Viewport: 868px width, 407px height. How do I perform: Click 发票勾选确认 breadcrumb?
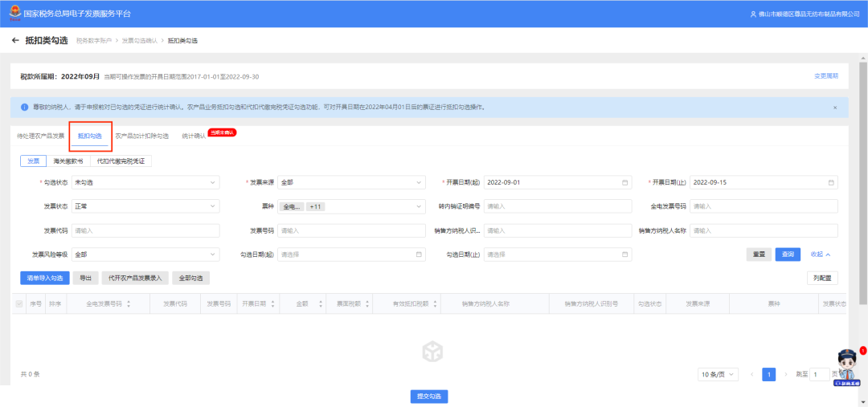[140, 41]
